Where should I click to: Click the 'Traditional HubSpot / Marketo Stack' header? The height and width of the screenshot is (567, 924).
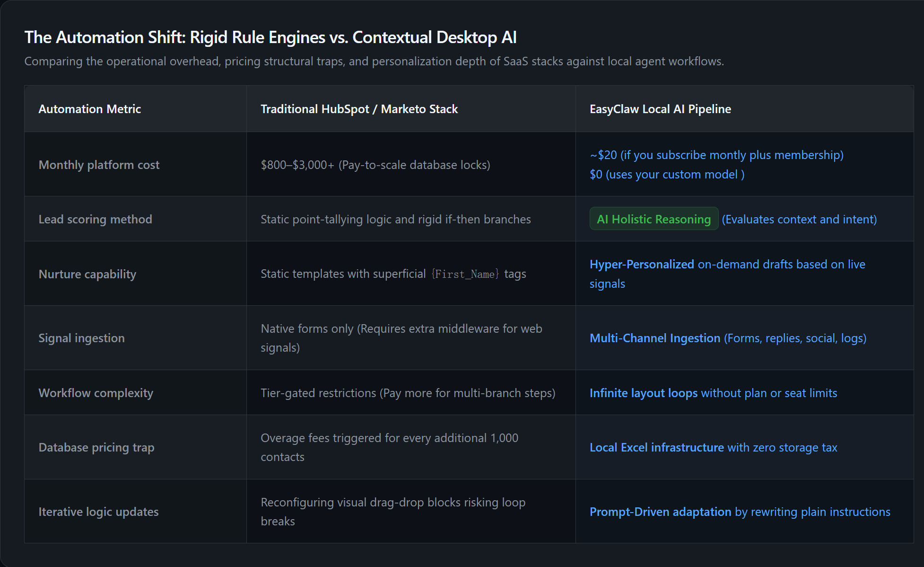[x=359, y=109]
